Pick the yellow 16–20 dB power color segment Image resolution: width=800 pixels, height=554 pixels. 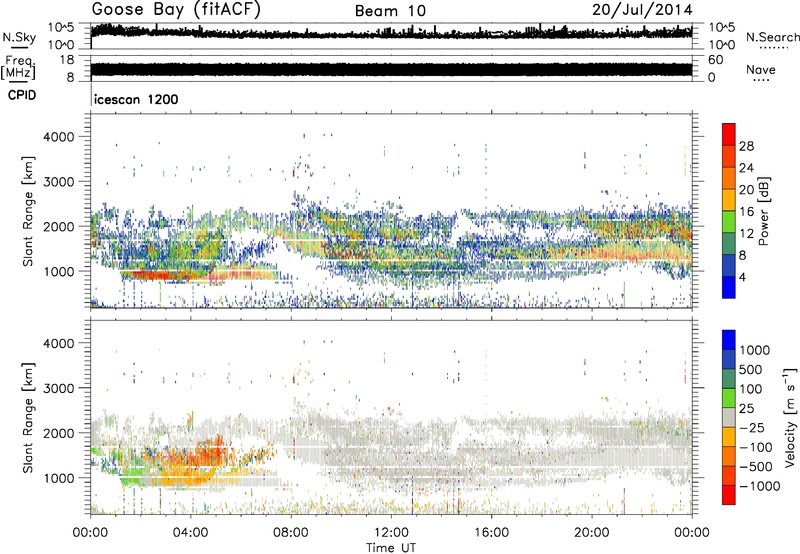729,200
